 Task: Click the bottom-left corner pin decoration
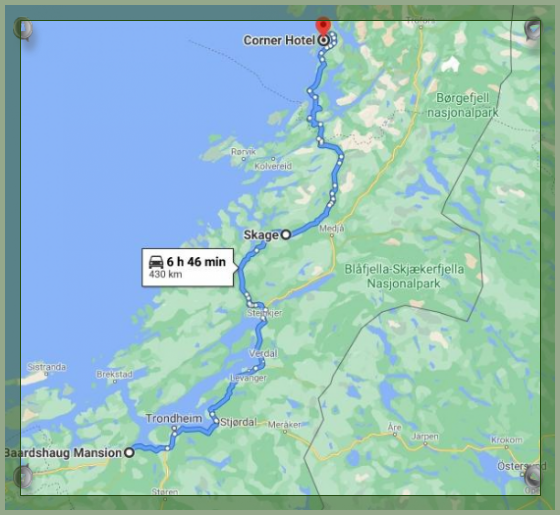click(24, 476)
